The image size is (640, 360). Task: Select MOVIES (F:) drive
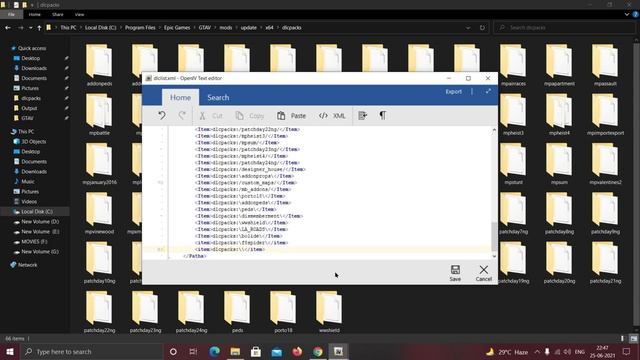tap(34, 242)
